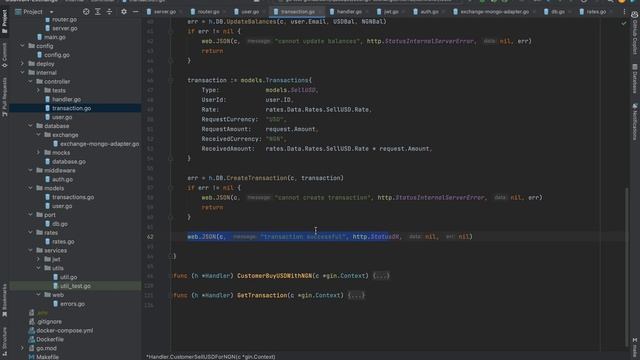640x360 pixels.
Task: Expand folded GetTransaction function body
Action: 356,296
